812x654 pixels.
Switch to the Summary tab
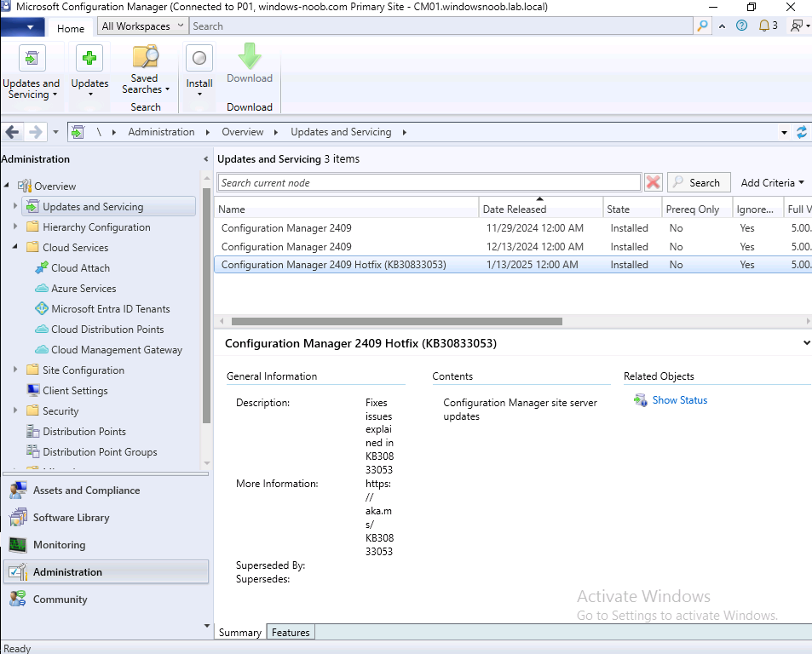240,632
